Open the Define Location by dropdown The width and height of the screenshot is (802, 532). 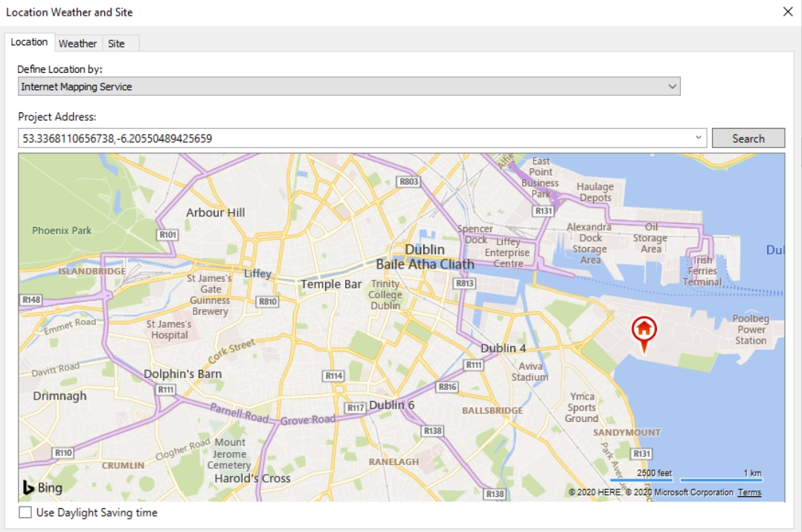(x=349, y=86)
